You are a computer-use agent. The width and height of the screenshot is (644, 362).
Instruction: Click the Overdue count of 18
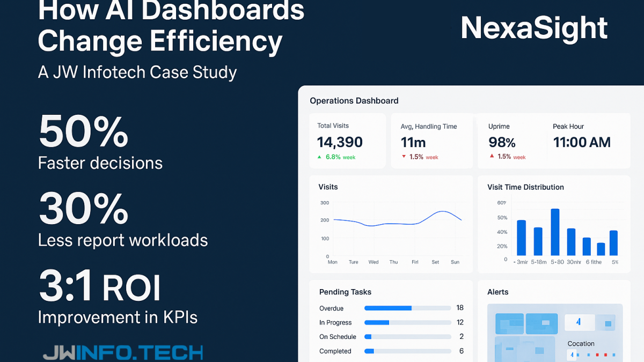tap(460, 308)
